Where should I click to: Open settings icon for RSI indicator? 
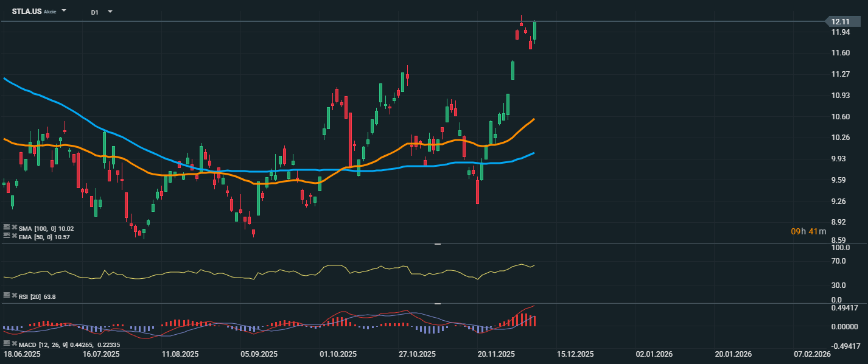pyautogui.click(x=7, y=296)
